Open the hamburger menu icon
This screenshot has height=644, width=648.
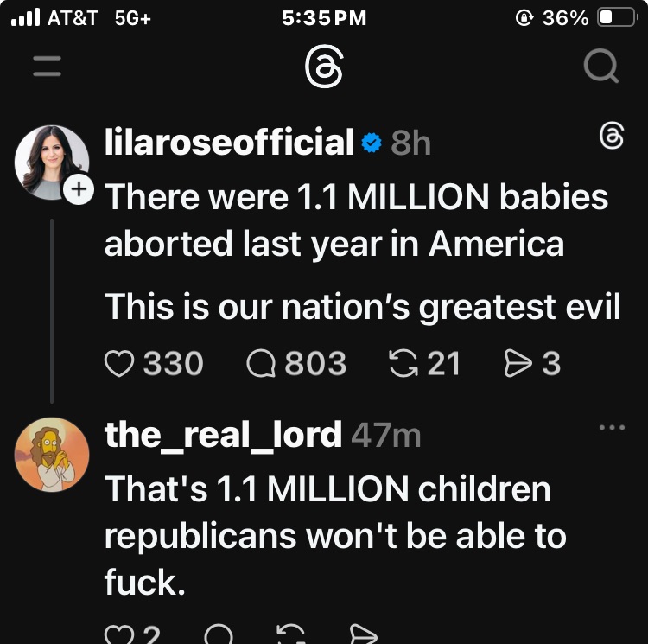click(x=48, y=66)
